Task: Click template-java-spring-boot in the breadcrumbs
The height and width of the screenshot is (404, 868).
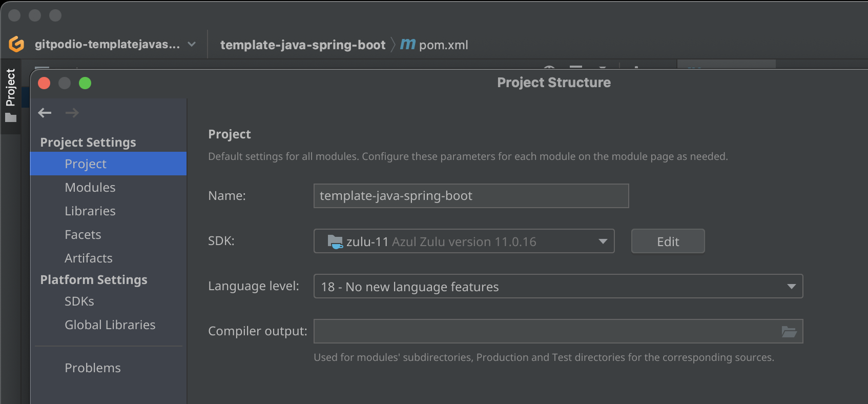Action: 302,45
